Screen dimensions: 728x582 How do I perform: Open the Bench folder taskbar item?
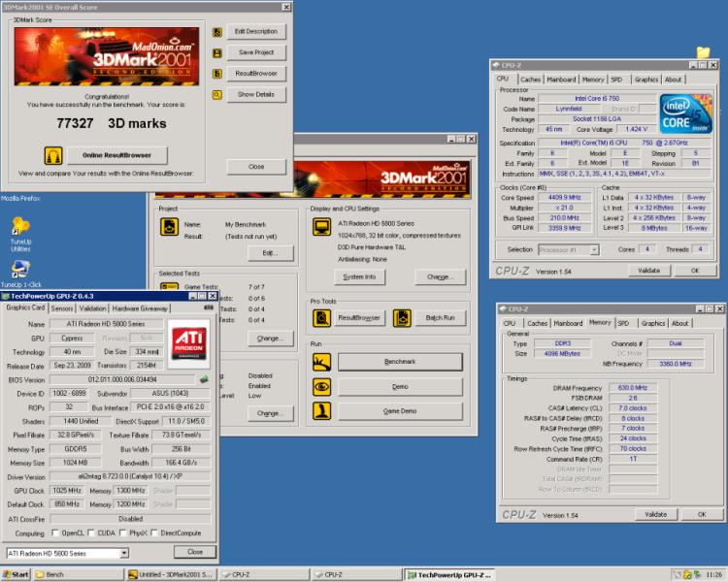coord(79,574)
